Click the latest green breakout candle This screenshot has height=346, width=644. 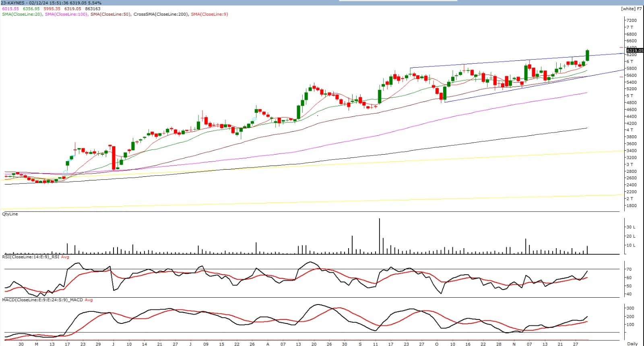587,55
